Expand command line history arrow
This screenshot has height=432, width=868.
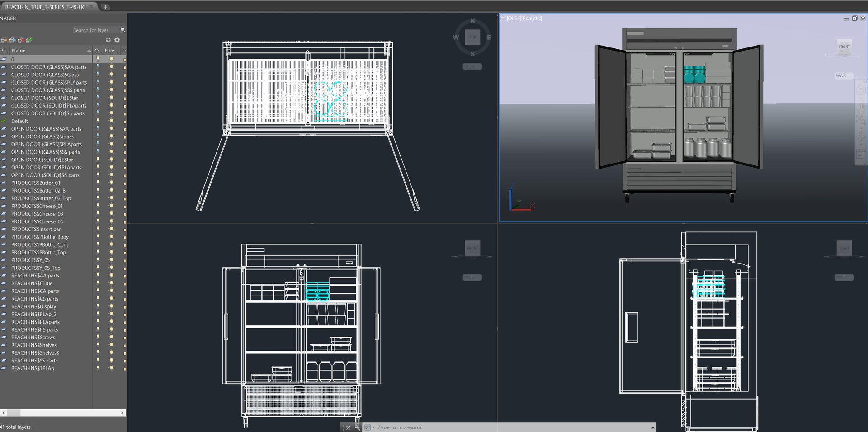point(652,427)
